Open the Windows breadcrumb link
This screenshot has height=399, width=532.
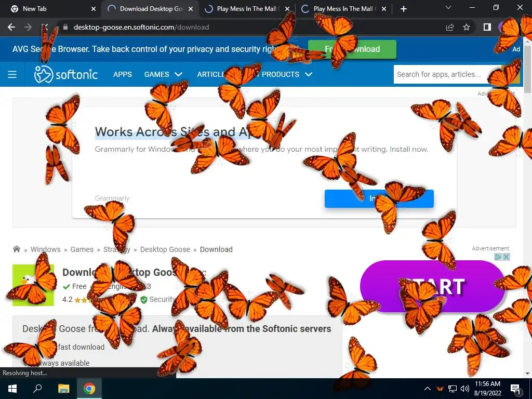coord(46,249)
